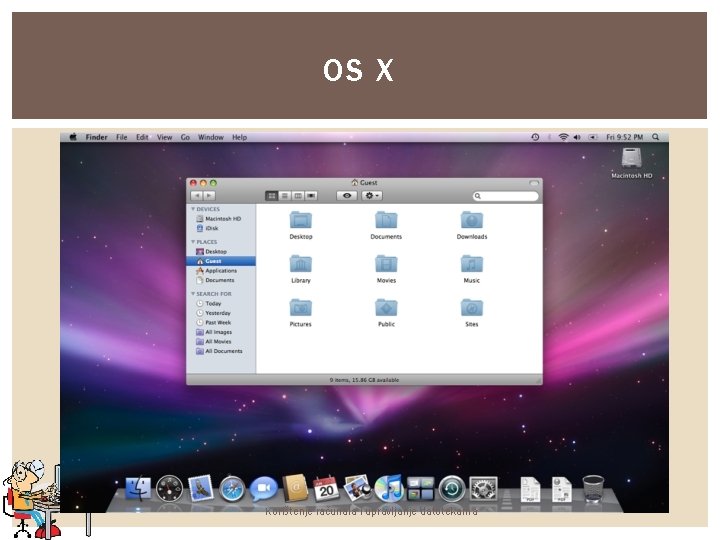Open iCal calendar icon showing 20
Viewport: 720px width, 540px height.
[326, 489]
